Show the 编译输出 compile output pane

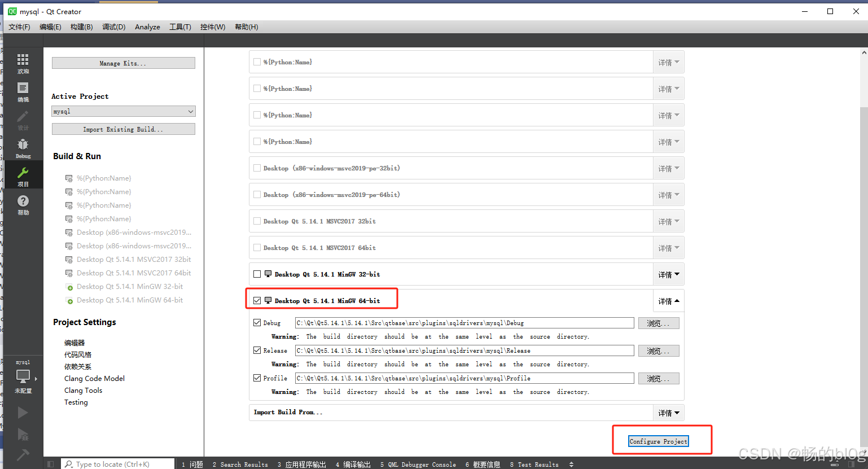click(353, 464)
